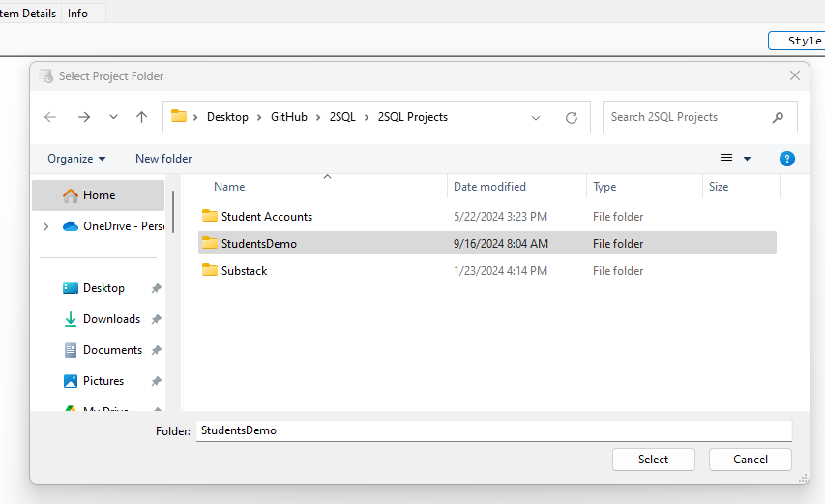Click the pin icon beside Pictures
The image size is (825, 504).
157,381
